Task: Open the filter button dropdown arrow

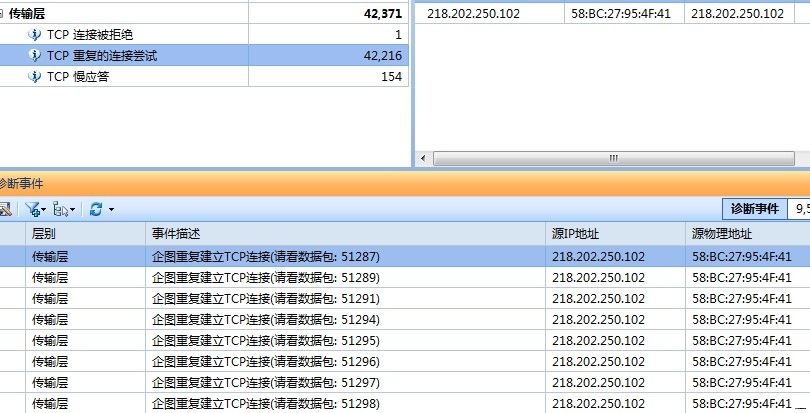Action: pos(45,209)
